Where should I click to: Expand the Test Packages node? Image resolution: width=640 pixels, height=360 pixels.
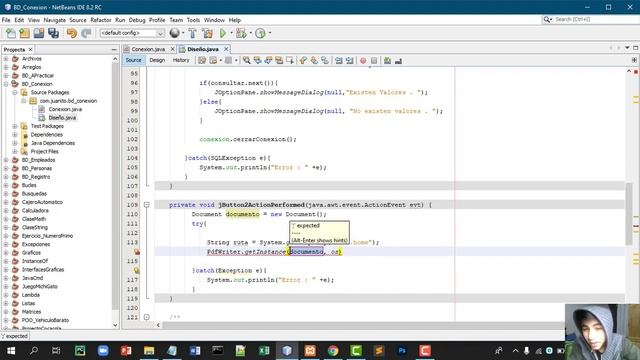click(15, 126)
